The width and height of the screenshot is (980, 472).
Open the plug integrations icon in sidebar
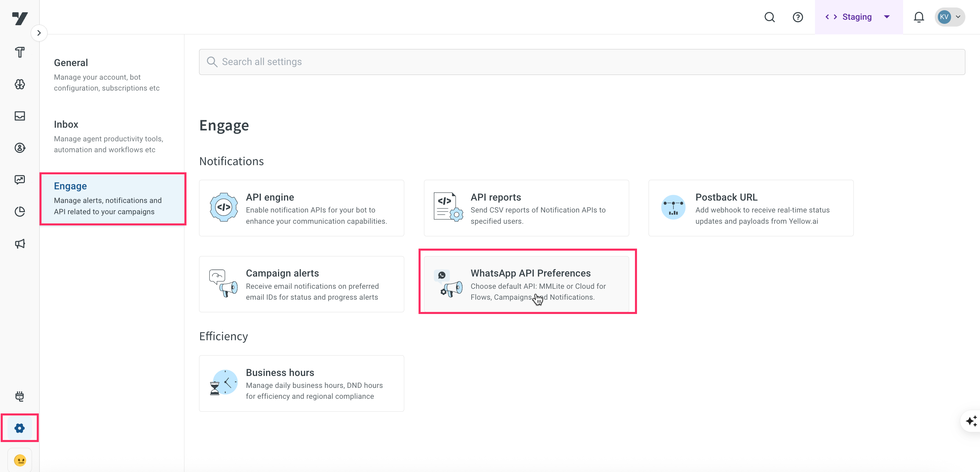tap(20, 396)
